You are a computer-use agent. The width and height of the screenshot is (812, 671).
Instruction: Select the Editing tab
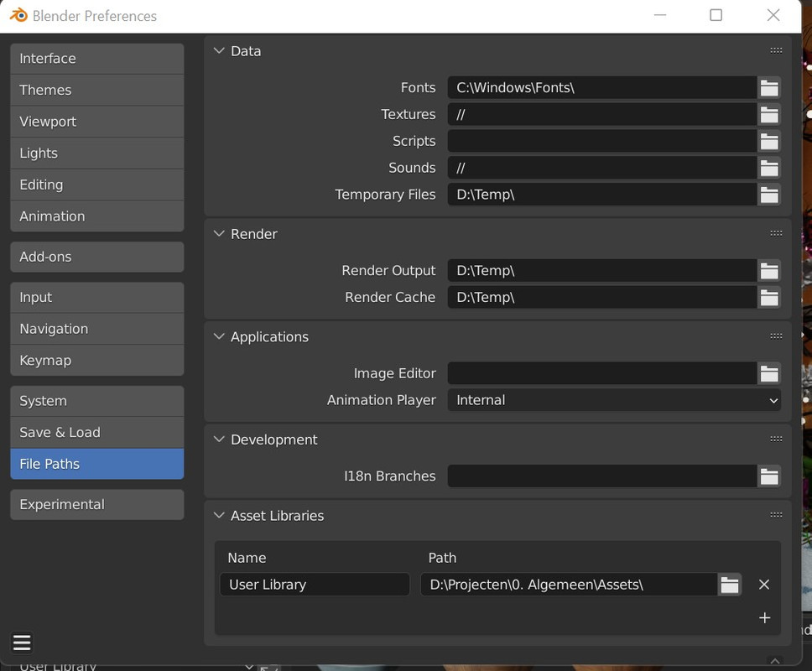click(96, 185)
